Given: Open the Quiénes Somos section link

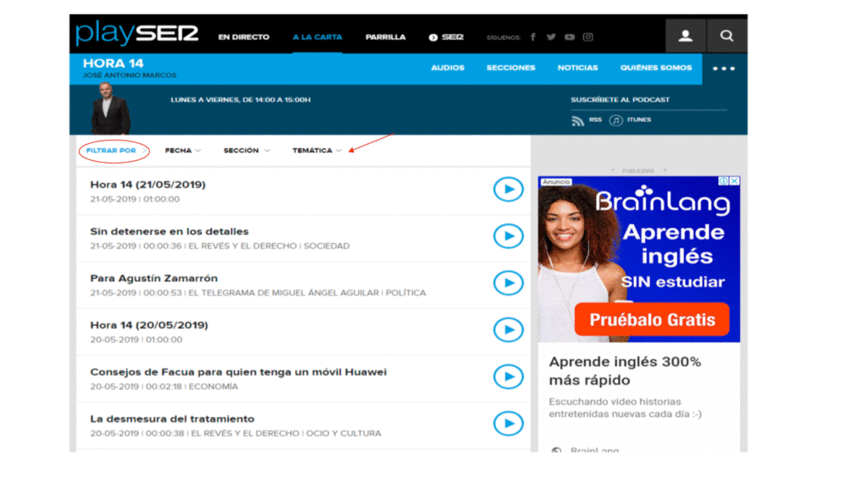Looking at the screenshot, I should (655, 68).
